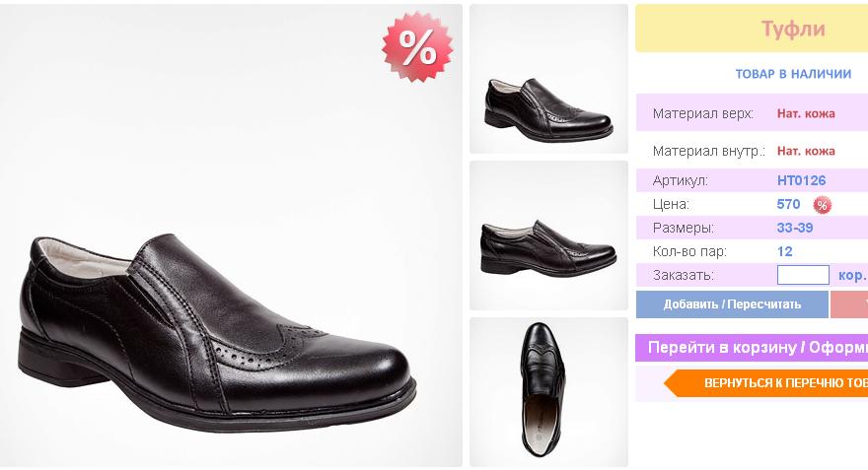The height and width of the screenshot is (470, 868).
Task: Click the price value 570
Action: 788,204
